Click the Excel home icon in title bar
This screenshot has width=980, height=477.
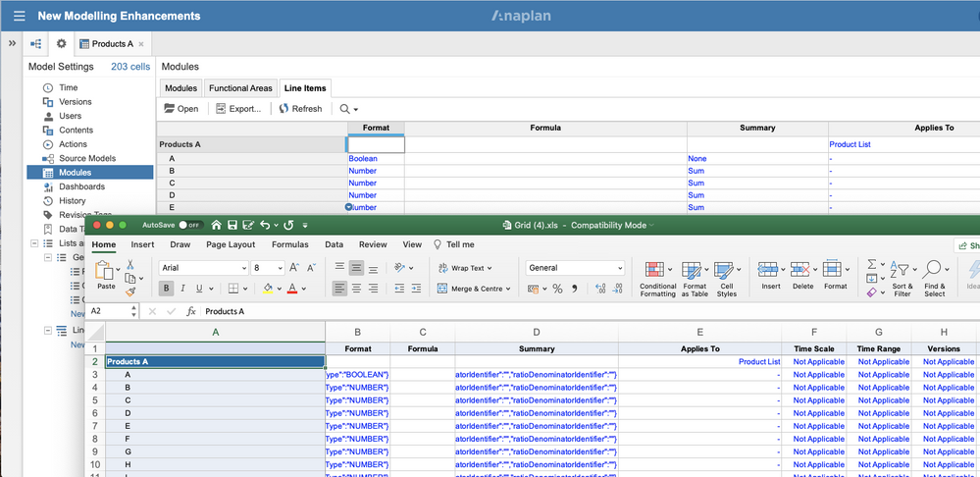tap(216, 225)
